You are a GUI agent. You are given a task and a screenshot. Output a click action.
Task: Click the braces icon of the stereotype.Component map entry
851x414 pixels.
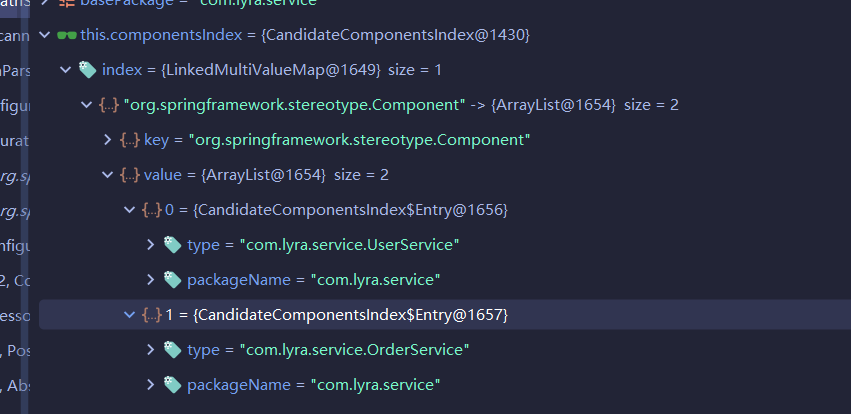pyautogui.click(x=109, y=105)
